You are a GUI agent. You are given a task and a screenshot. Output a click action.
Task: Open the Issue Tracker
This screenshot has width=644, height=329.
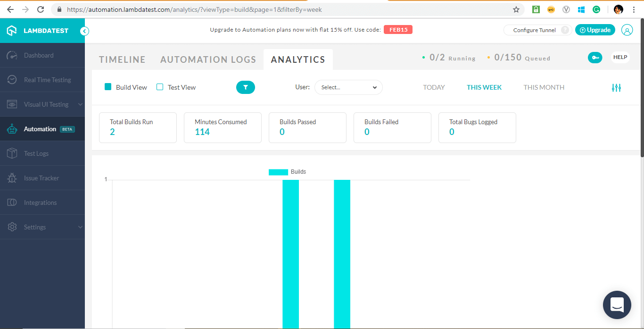pos(42,178)
